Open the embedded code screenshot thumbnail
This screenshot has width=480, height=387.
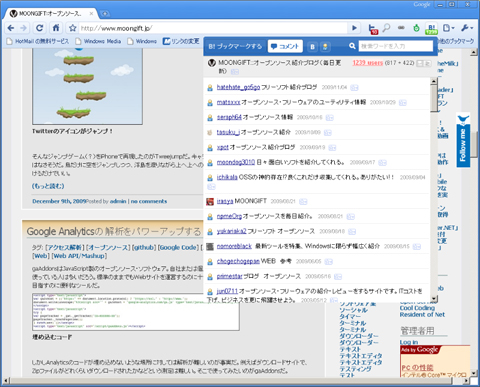(x=136, y=312)
